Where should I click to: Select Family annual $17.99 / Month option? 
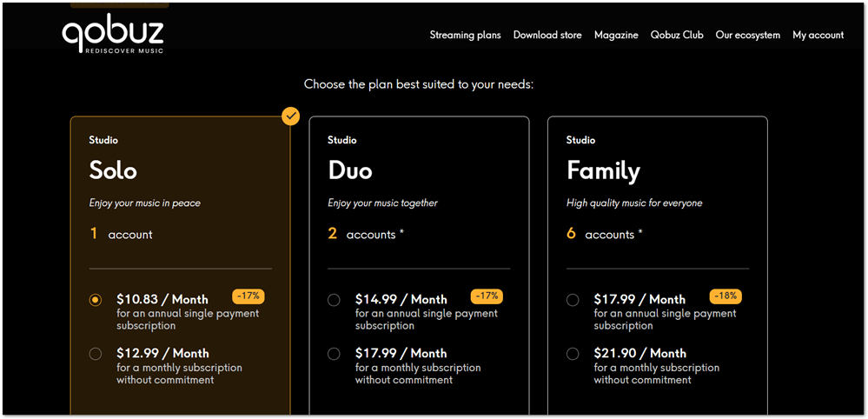[573, 300]
